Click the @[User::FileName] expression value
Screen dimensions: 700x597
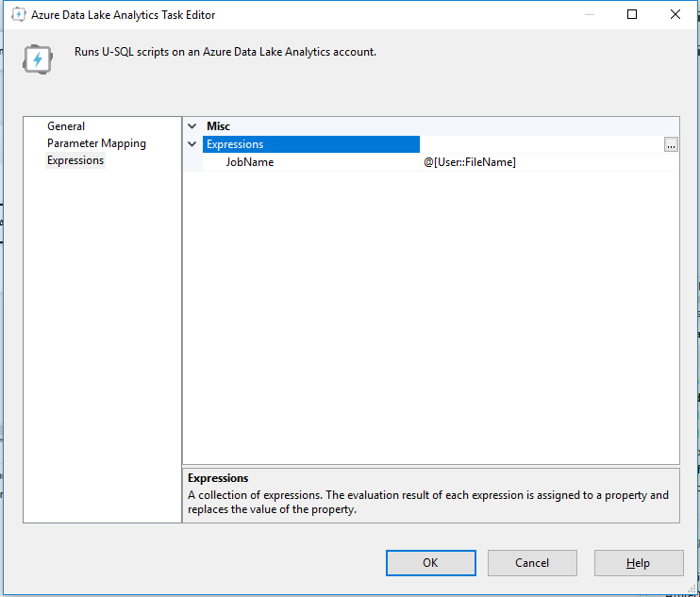pos(470,162)
